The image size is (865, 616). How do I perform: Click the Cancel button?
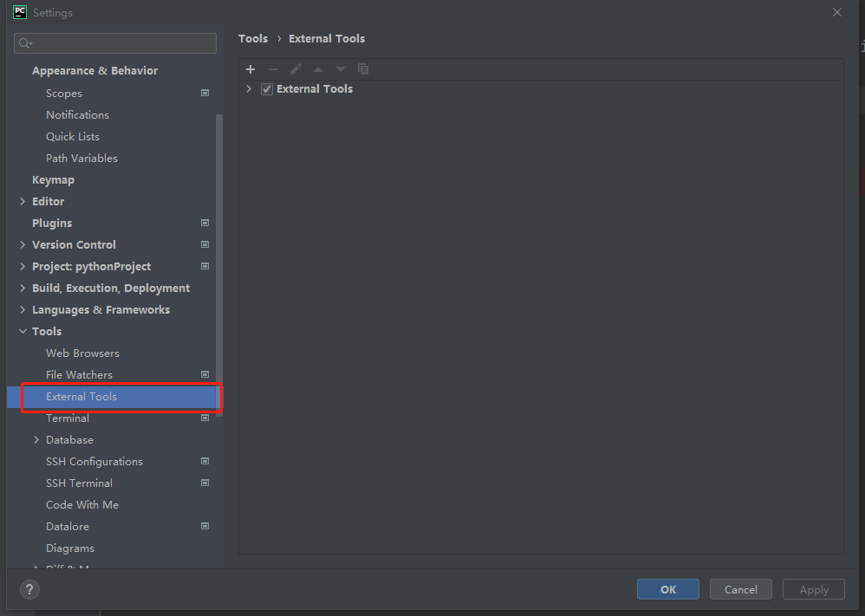(741, 589)
